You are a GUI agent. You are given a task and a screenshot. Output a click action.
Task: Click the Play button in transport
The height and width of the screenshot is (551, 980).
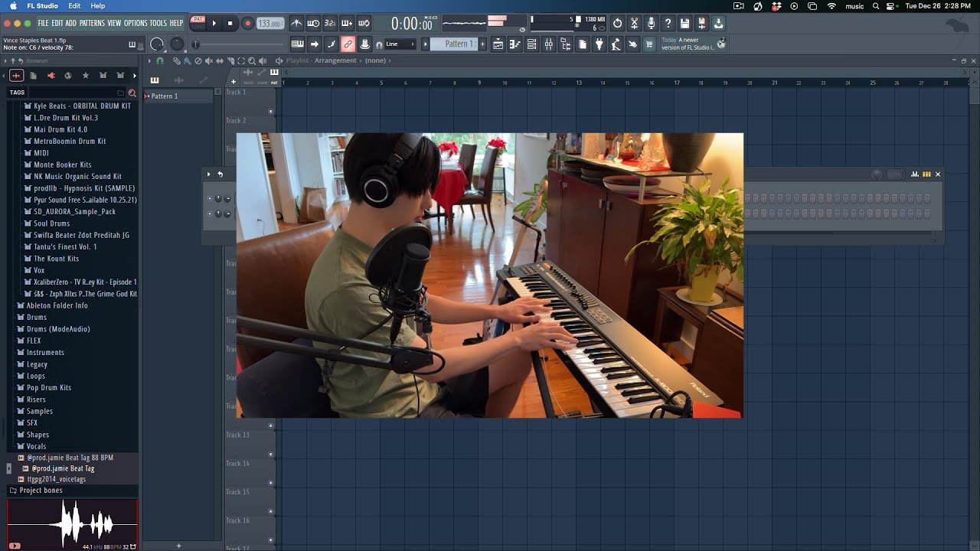pos(214,24)
